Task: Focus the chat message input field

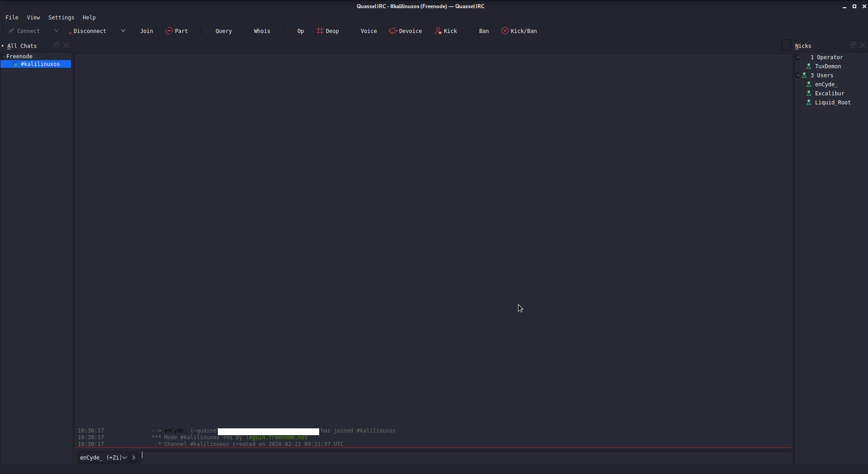Action: pyautogui.click(x=466, y=457)
